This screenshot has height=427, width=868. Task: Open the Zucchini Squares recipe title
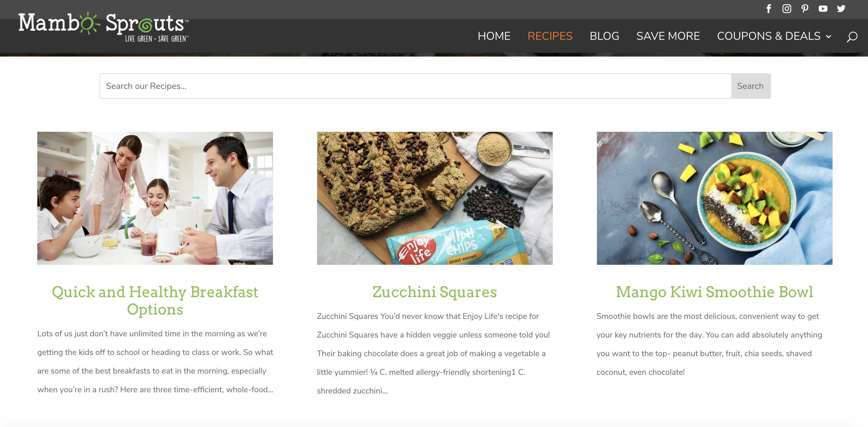[435, 292]
